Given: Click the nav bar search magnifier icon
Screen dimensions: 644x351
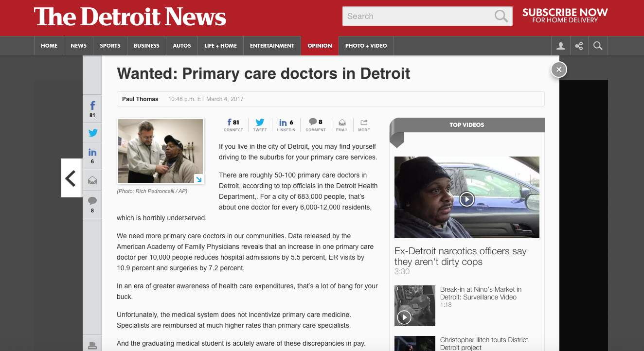Looking at the screenshot, I should 598,46.
